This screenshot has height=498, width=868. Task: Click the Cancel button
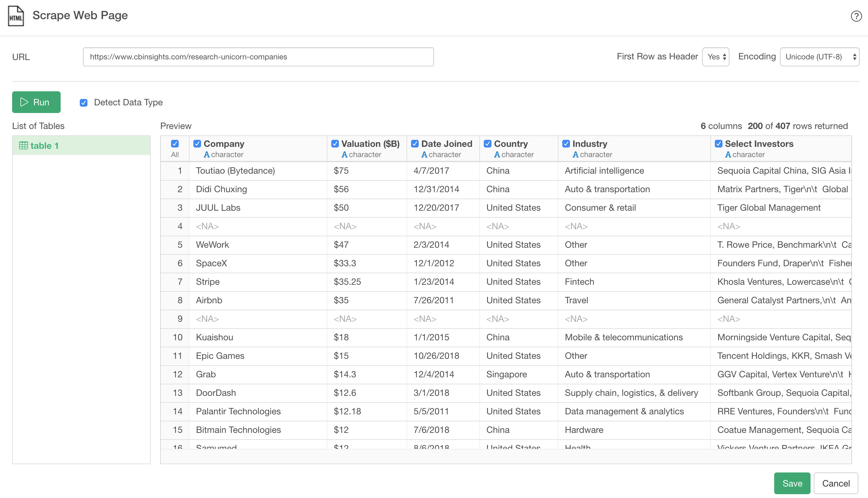click(835, 483)
